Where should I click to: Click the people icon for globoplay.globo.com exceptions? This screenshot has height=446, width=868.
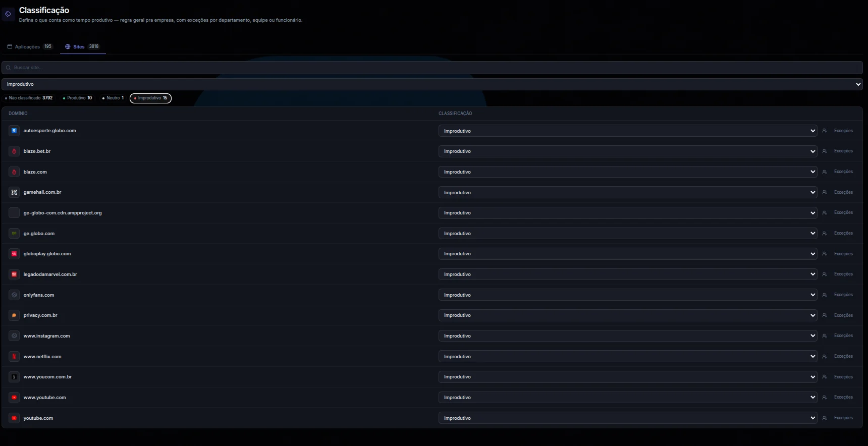(825, 254)
